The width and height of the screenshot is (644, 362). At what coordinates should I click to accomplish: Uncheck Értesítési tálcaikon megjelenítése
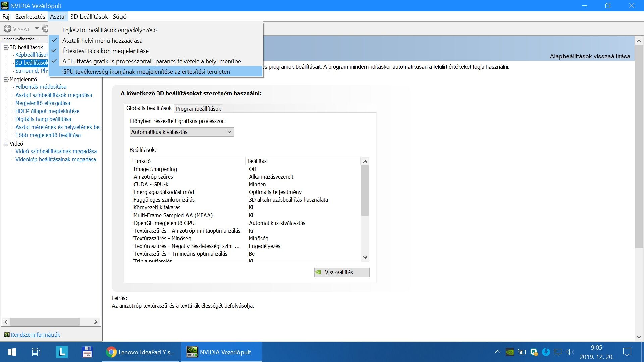tap(156, 51)
